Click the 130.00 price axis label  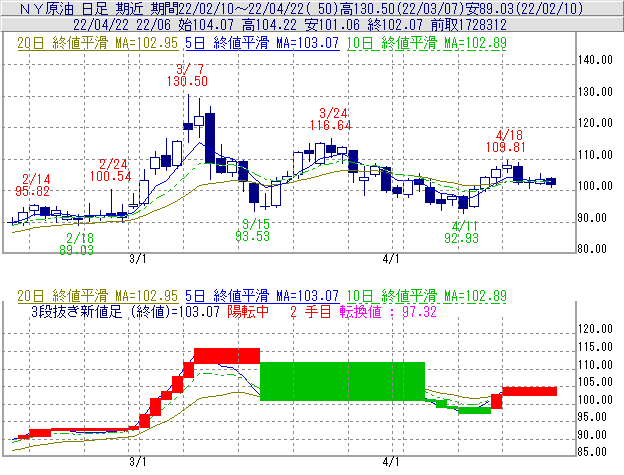pos(595,92)
